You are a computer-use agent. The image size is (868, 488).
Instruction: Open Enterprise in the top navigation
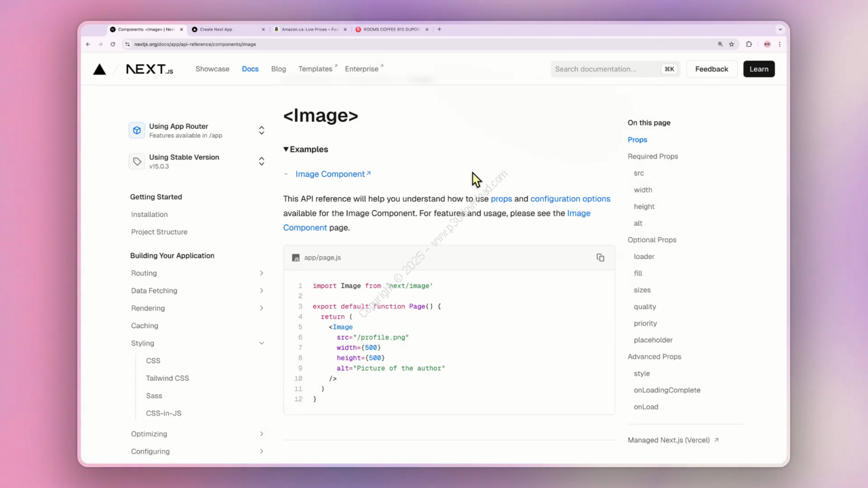click(x=364, y=69)
